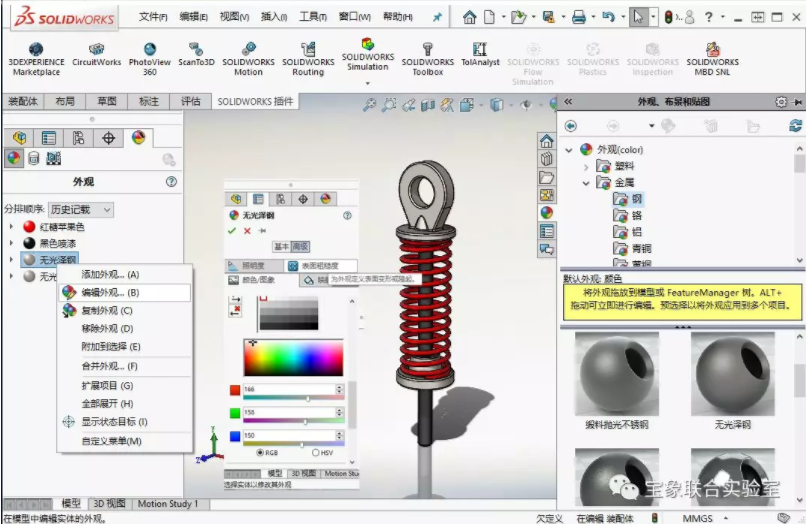Image resolution: width=806 pixels, height=526 pixels.
Task: Collapse the task pane with double chevron
Action: pyautogui.click(x=568, y=101)
